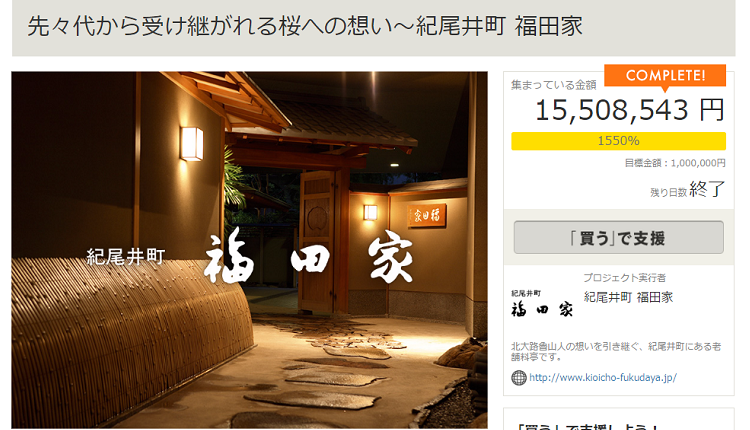Click the lit wall lantern in the photo
This screenshot has height=430, width=750.
pyautogui.click(x=191, y=143)
